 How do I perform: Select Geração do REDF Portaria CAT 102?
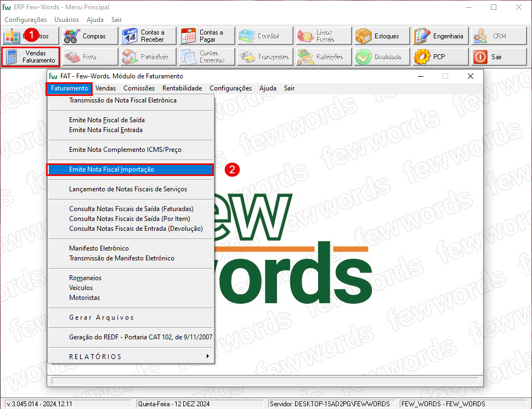pyautogui.click(x=131, y=337)
